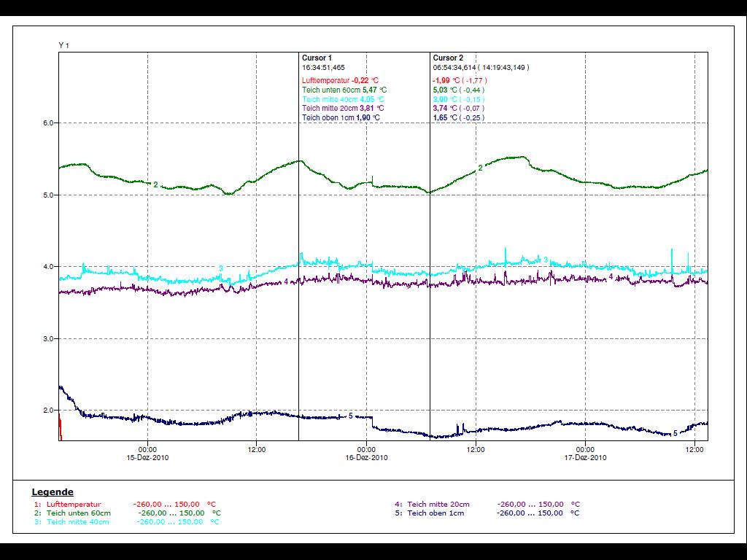747x560 pixels.
Task: Click the Y 1 axis label
Action: (x=63, y=45)
